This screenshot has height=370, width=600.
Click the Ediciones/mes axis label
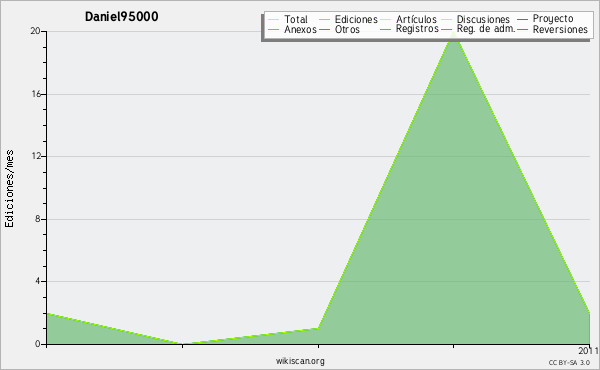tap(9, 189)
